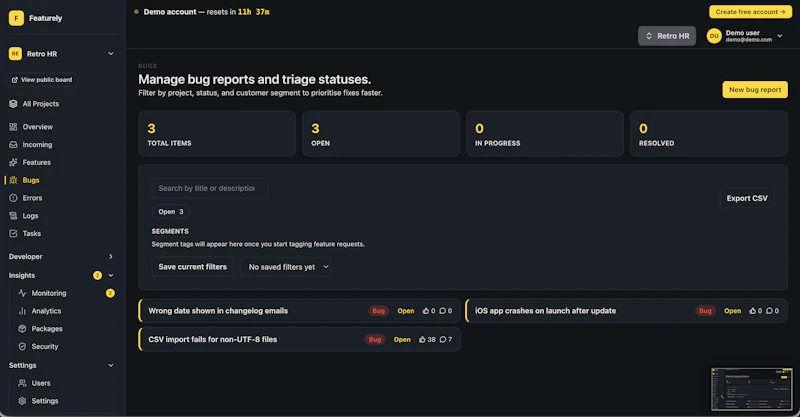The width and height of the screenshot is (800, 417).
Task: Click Export CSV button
Action: tap(747, 199)
